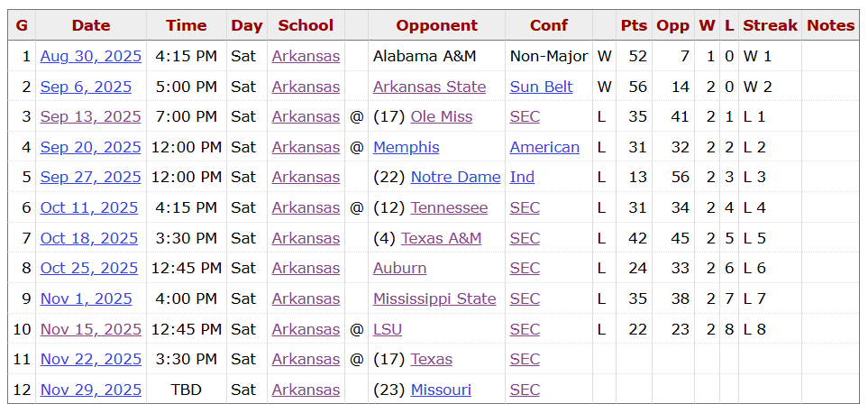This screenshot has height=413, width=868.
Task: Sort table by Date column header
Action: click(x=90, y=25)
